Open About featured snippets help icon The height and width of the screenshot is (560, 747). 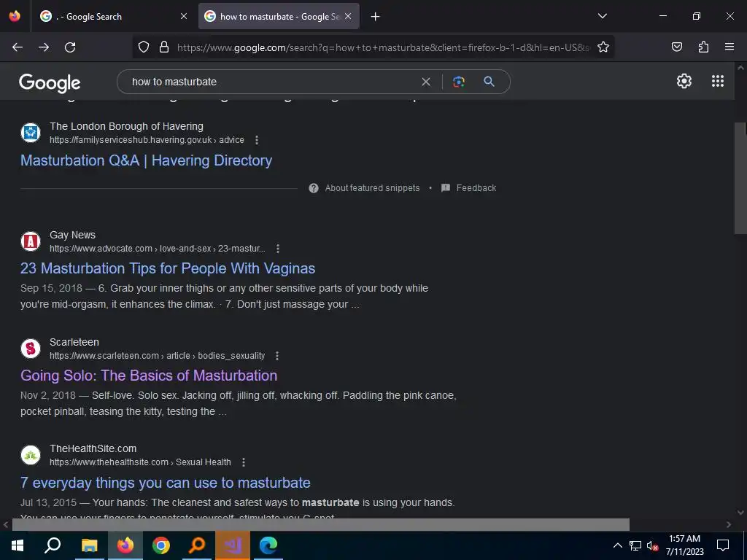314,188
